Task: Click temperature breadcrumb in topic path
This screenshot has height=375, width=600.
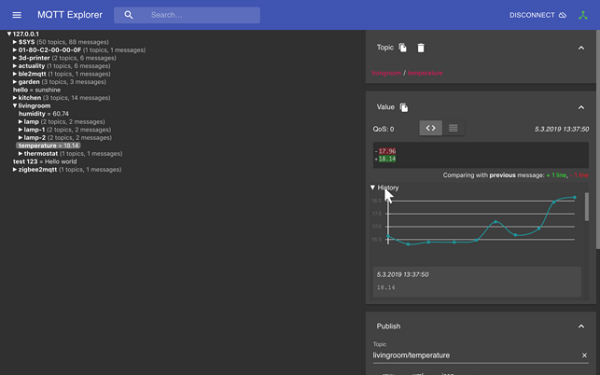Action: 425,73
